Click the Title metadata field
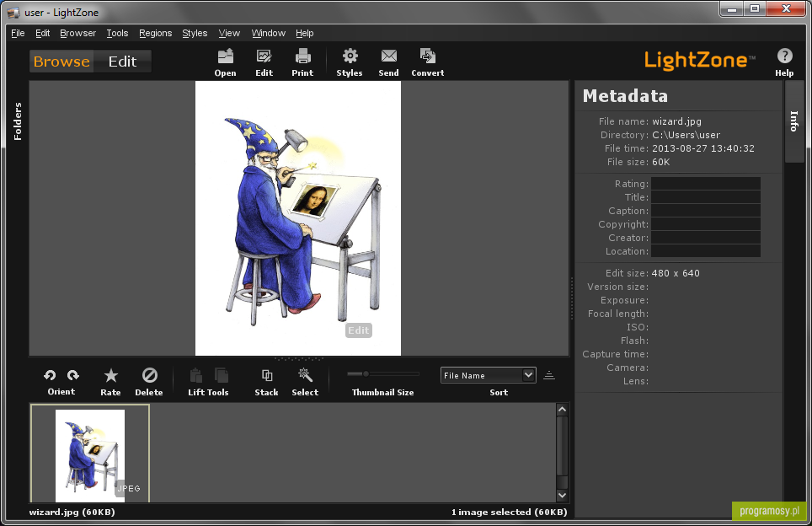 click(706, 197)
